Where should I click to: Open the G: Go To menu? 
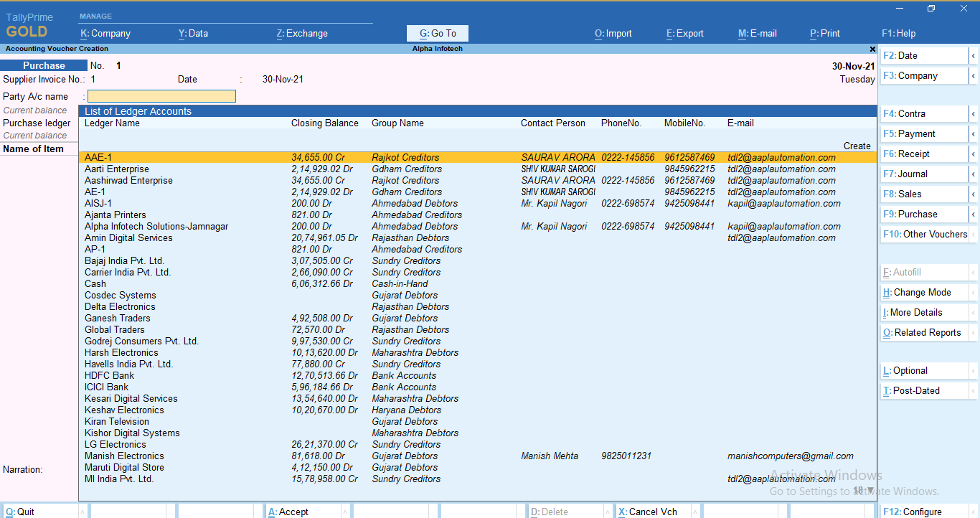click(437, 33)
